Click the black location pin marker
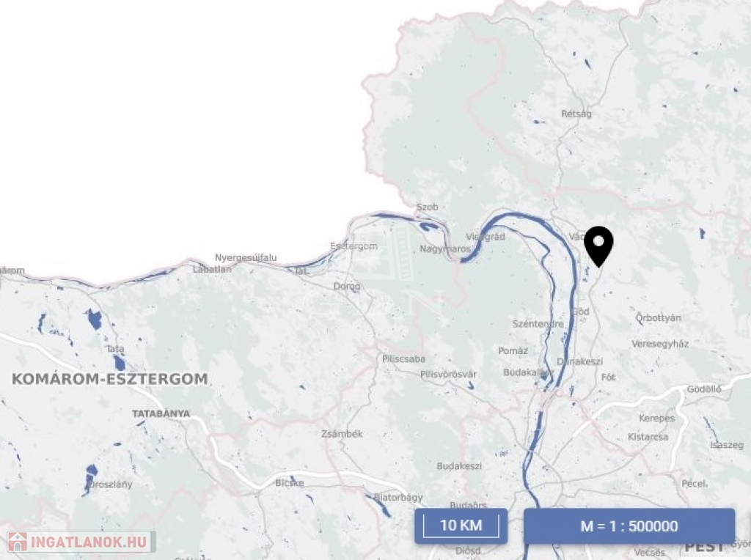Image resolution: width=751 pixels, height=560 pixels. click(x=598, y=246)
